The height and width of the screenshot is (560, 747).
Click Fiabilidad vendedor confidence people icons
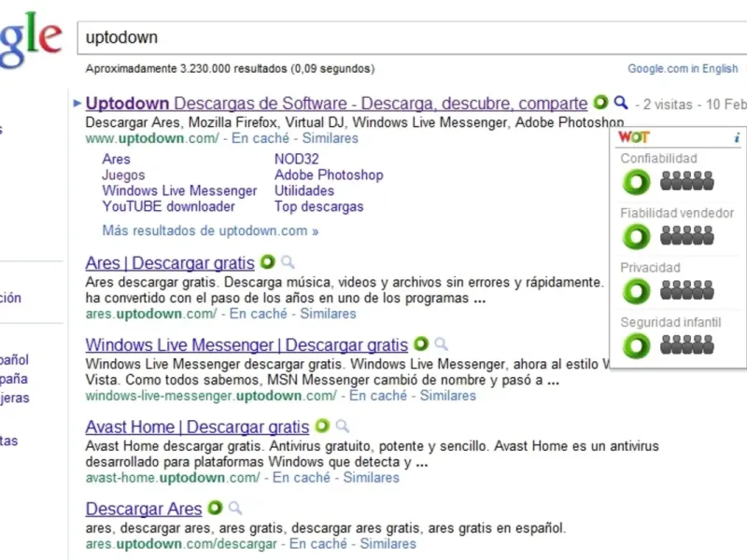687,236
